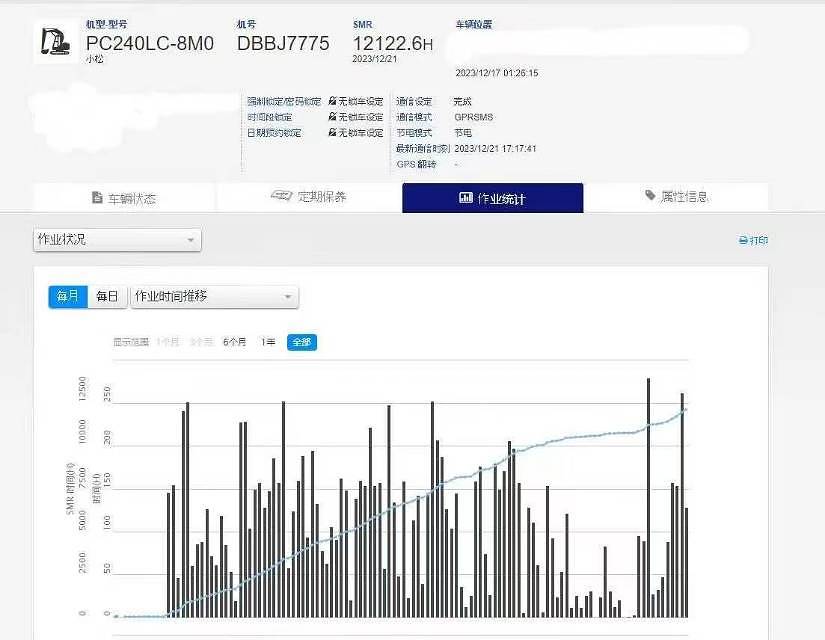Click the arrow of 作业时间推移 combo box
Screen dimensions: 825x640
click(288, 297)
